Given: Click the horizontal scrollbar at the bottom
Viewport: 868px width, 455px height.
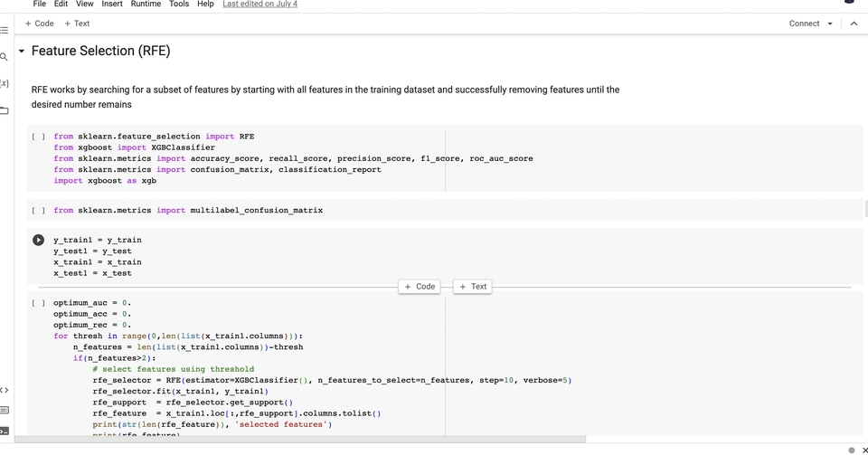Looking at the screenshot, I should [300, 440].
